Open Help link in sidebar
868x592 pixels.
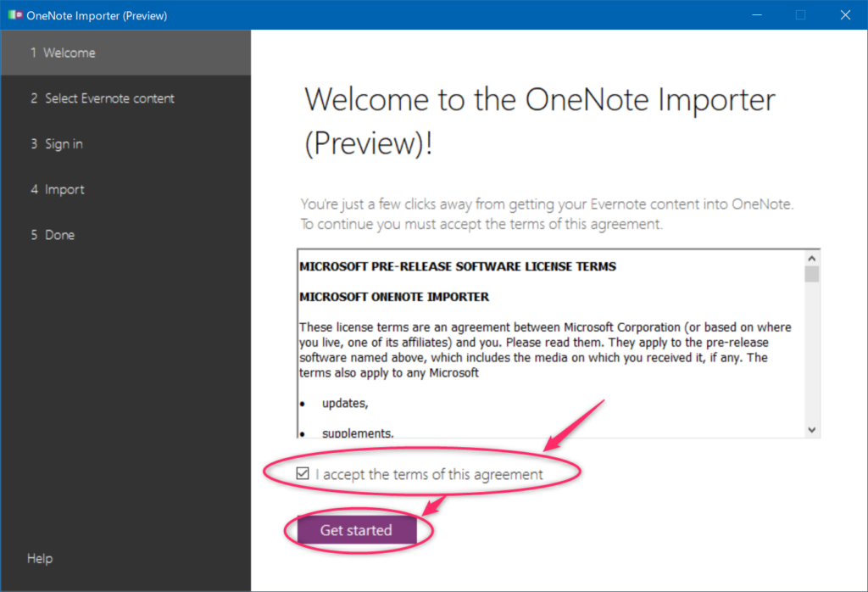pos(40,558)
